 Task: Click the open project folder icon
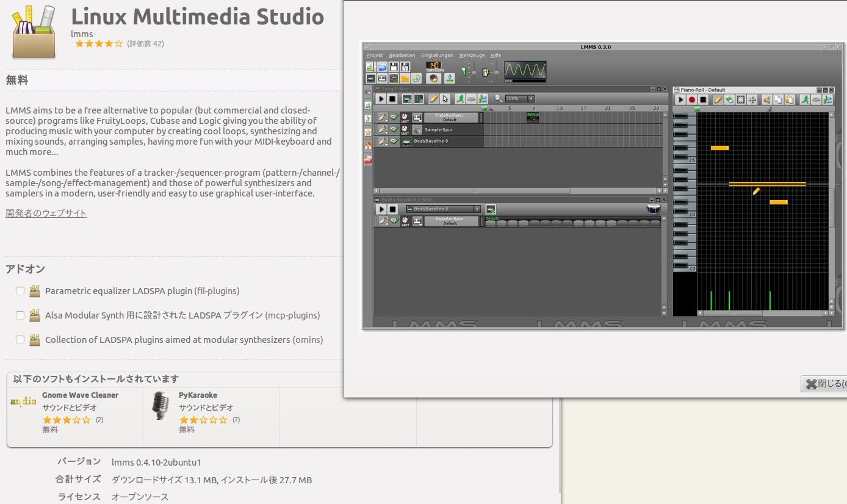coord(382,67)
